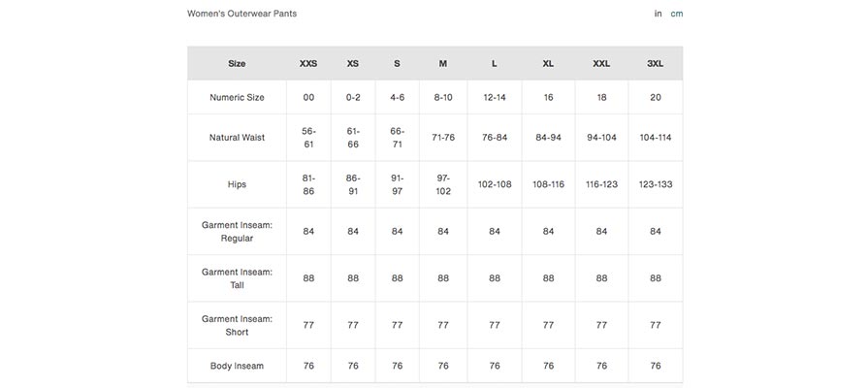Select the XL size column header

(548, 64)
